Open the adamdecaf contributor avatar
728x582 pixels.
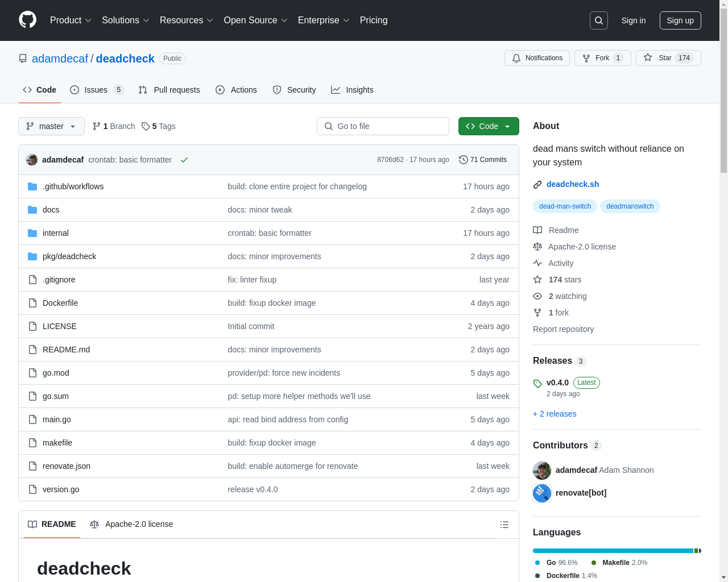(542, 471)
